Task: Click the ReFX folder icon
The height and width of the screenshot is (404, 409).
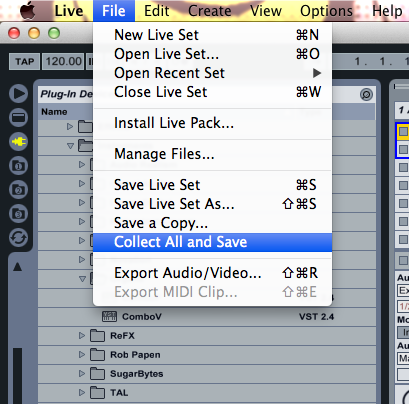Action: [97, 335]
